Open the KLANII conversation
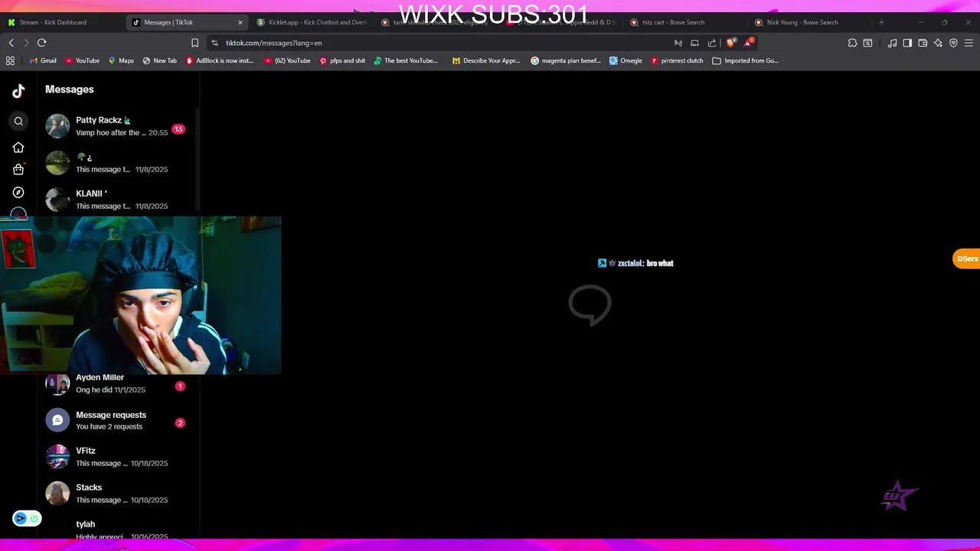Image resolution: width=980 pixels, height=551 pixels. 116,200
